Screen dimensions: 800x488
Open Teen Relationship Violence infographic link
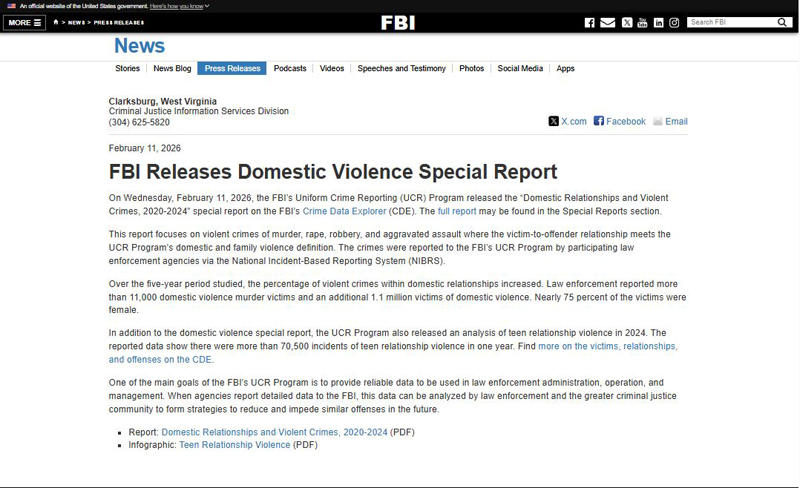pos(234,445)
